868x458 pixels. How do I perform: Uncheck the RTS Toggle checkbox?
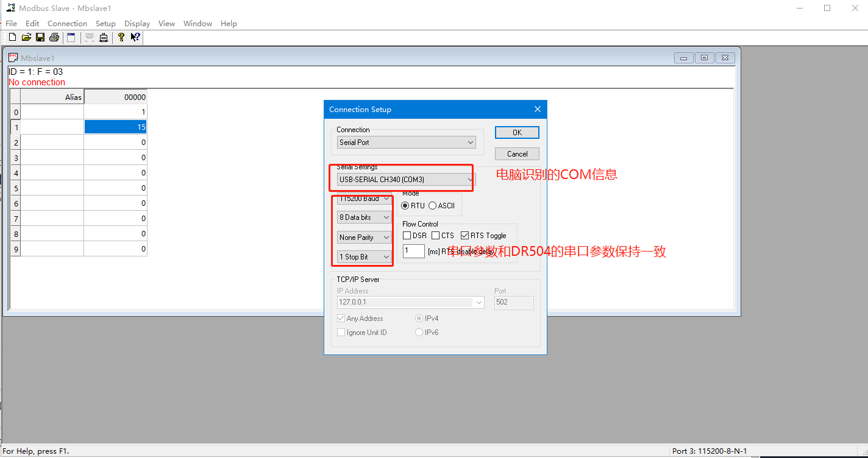(465, 236)
